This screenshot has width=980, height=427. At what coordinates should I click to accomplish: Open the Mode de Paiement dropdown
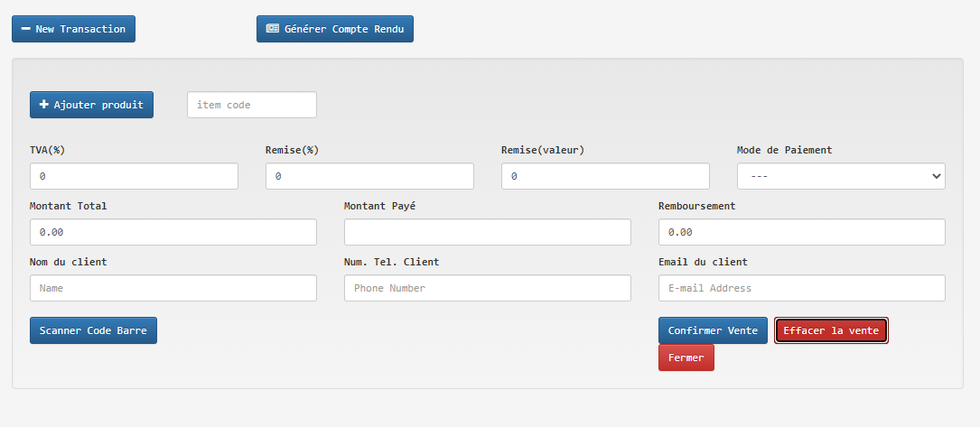pos(841,176)
